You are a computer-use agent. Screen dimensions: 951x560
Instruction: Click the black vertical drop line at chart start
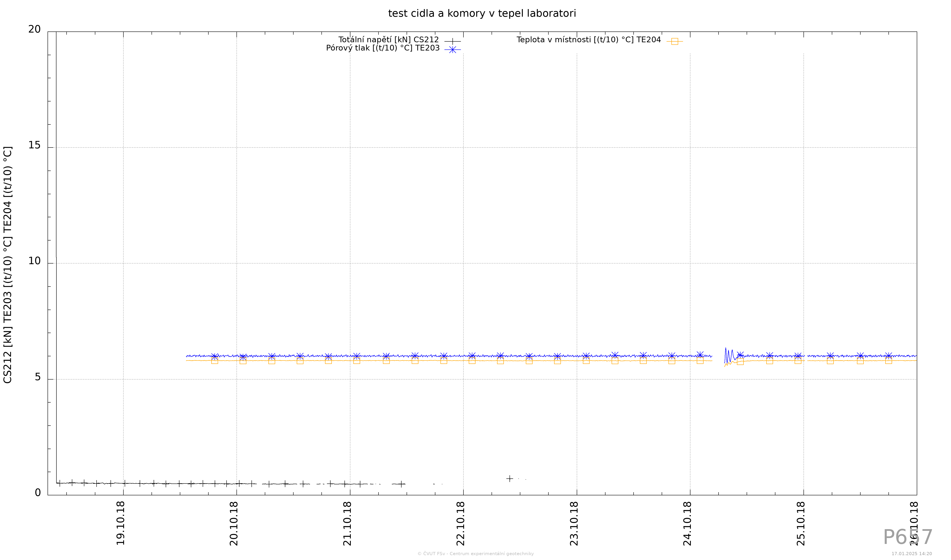point(56,257)
